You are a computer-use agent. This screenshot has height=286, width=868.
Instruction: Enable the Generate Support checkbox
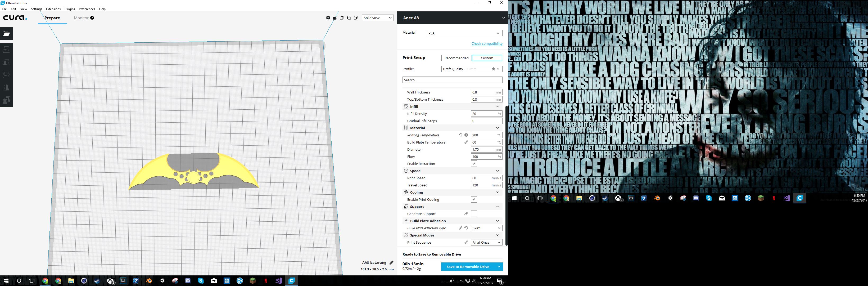click(474, 214)
